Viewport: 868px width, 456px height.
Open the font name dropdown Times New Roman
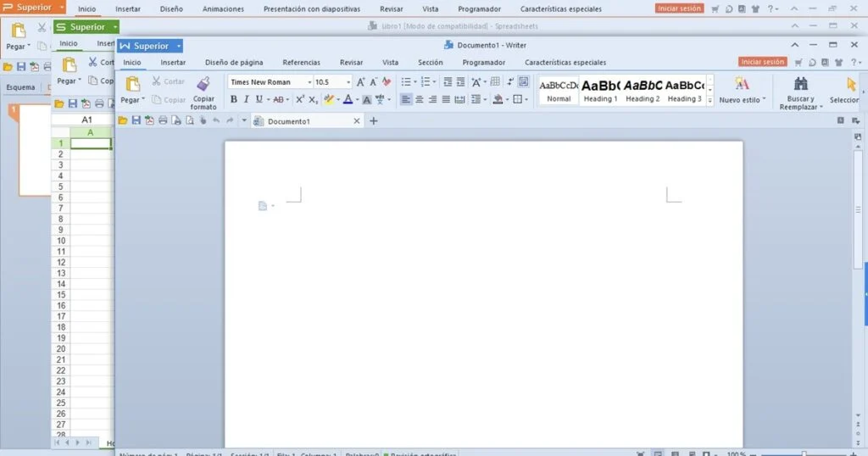(x=309, y=82)
